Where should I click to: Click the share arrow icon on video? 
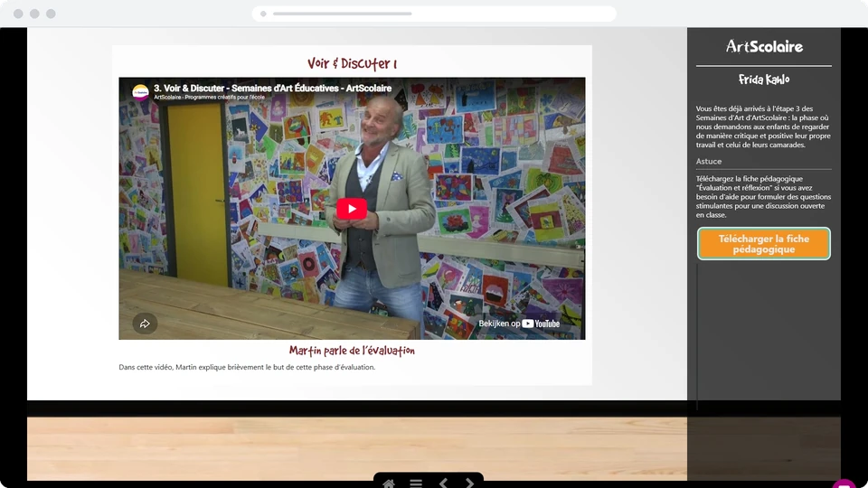tap(145, 324)
